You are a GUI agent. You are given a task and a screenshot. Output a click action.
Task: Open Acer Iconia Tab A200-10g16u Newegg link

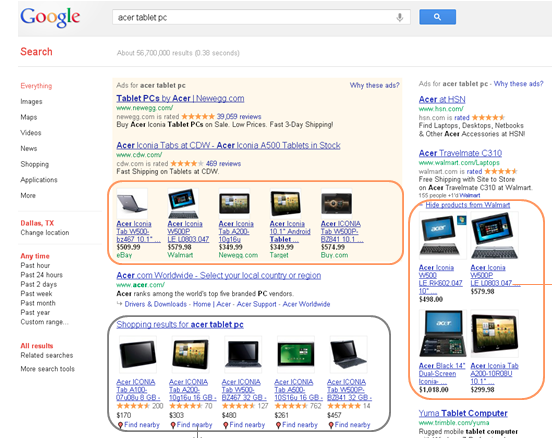click(x=236, y=231)
